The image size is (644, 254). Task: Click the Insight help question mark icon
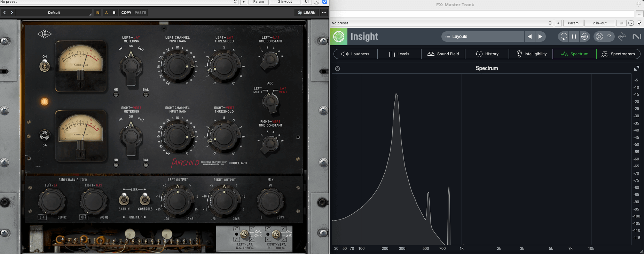click(x=609, y=37)
